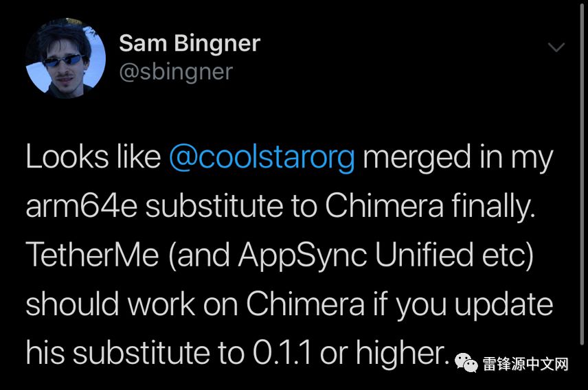Image resolution: width=588 pixels, height=390 pixels.
Task: Click the should work on phrase
Action: point(132,303)
